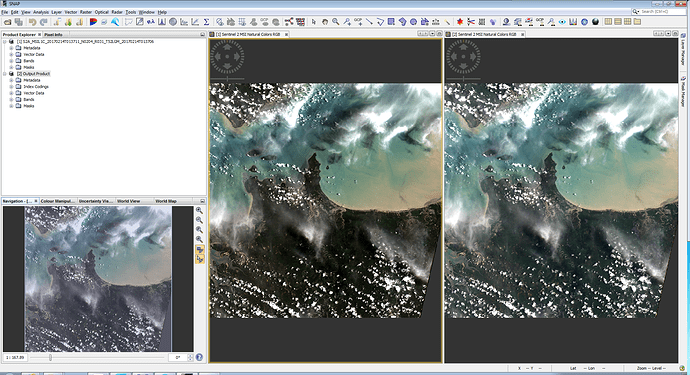The height and width of the screenshot is (375, 690).
Task: Switch to the Colour Manipulation tab
Action: 57,201
